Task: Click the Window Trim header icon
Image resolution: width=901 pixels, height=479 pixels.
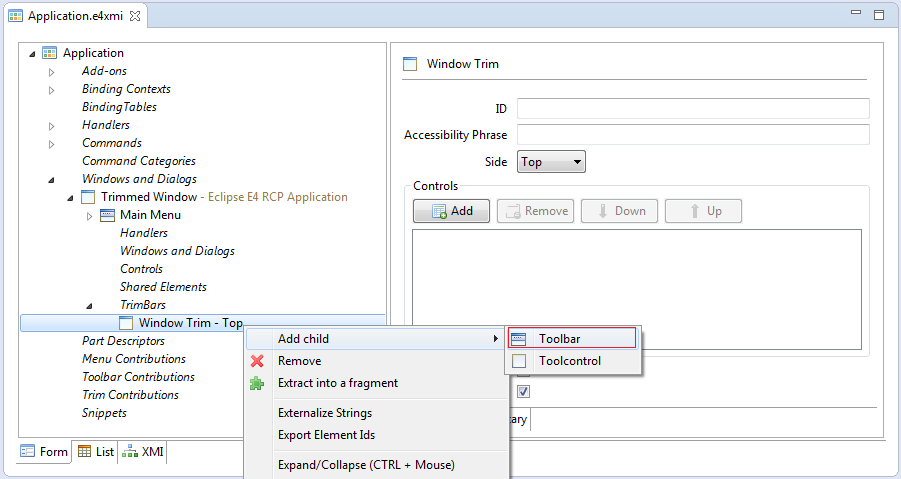Action: coord(410,64)
